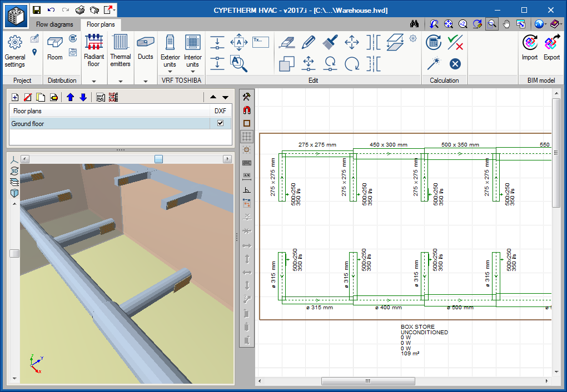Select the Floor plans tab
Viewport: 567px width, 392px height.
click(101, 24)
